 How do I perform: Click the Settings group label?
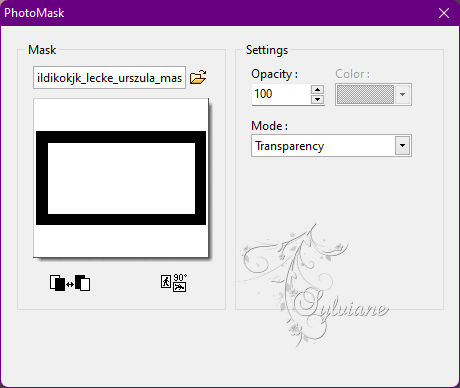267,50
